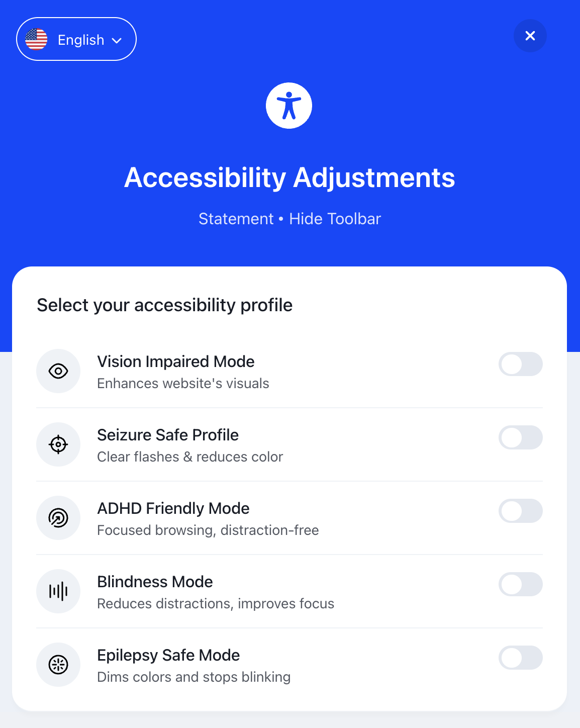Enable Vision Impaired Mode toggle
580x728 pixels.
point(520,364)
